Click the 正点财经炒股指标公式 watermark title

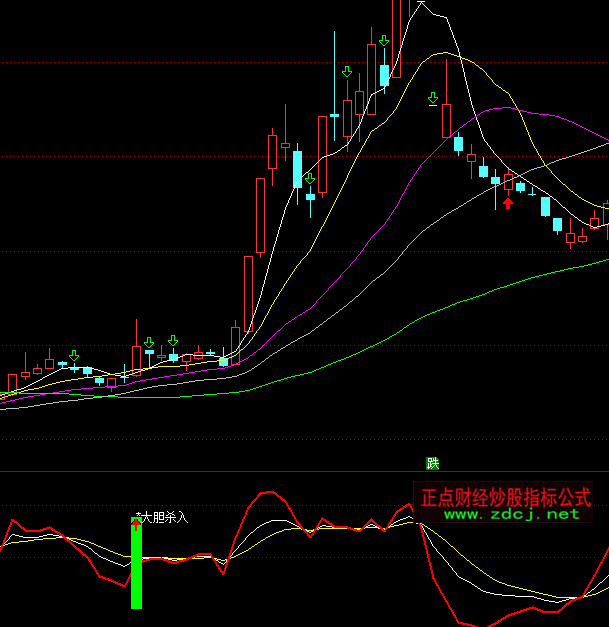(506, 497)
